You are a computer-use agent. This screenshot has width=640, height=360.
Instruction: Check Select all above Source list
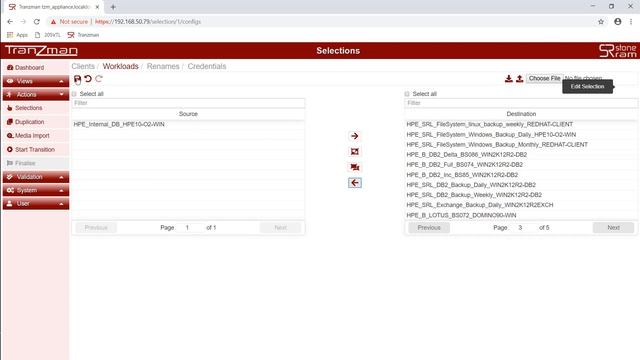point(74,94)
